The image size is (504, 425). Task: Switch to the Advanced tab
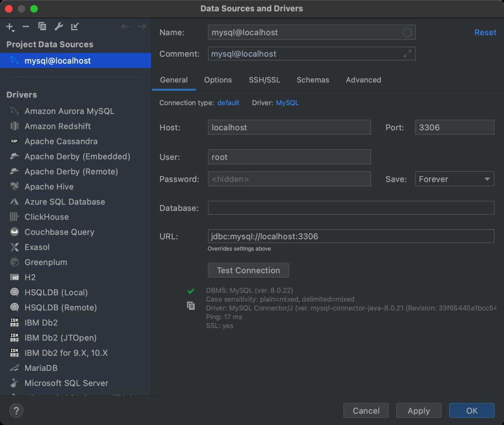[364, 80]
